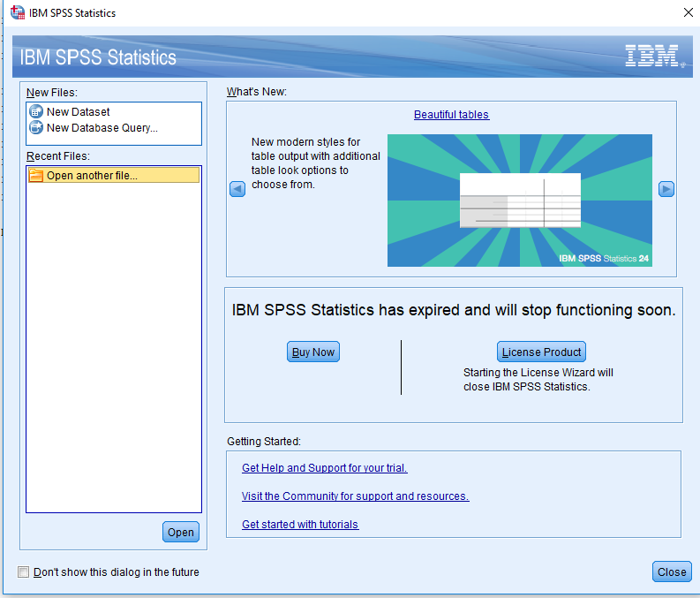
Task: Open Get Help and Support for your trial
Action: pyautogui.click(x=325, y=467)
